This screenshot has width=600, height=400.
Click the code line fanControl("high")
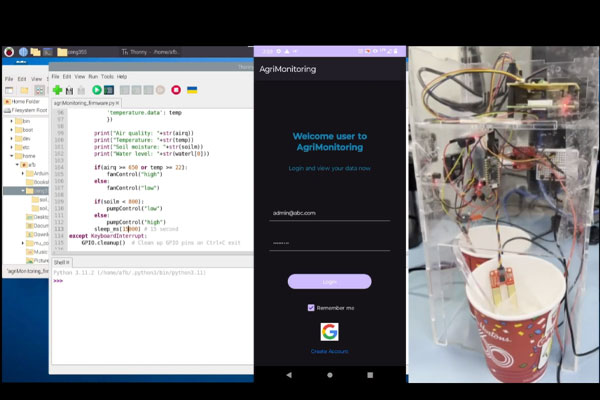(135, 174)
